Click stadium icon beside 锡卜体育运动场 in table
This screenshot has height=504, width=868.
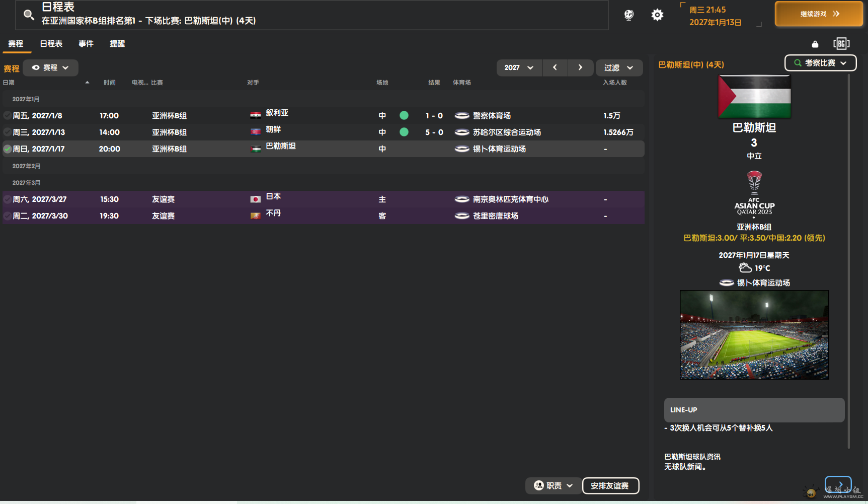(462, 149)
